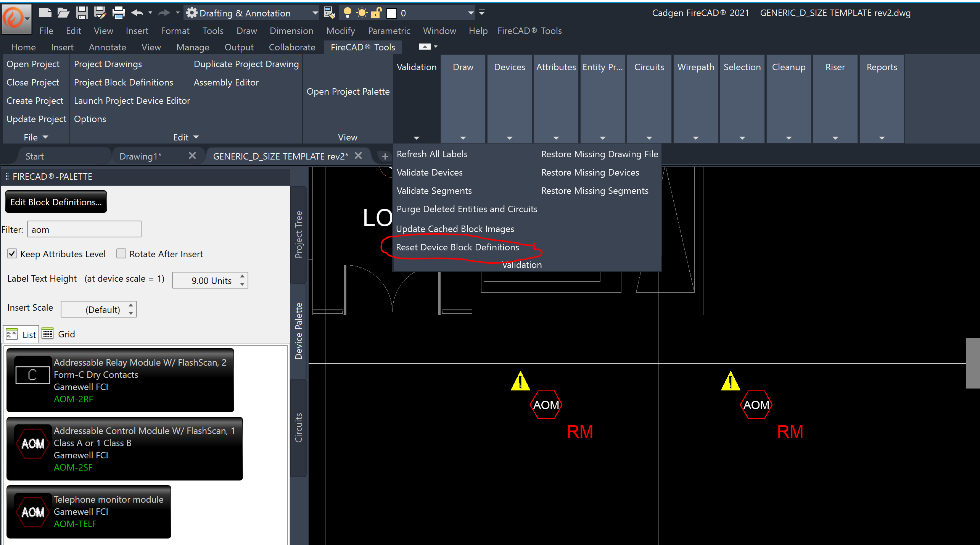The height and width of the screenshot is (545, 980).
Task: Expand the layer 0 dropdown list
Action: point(471,13)
